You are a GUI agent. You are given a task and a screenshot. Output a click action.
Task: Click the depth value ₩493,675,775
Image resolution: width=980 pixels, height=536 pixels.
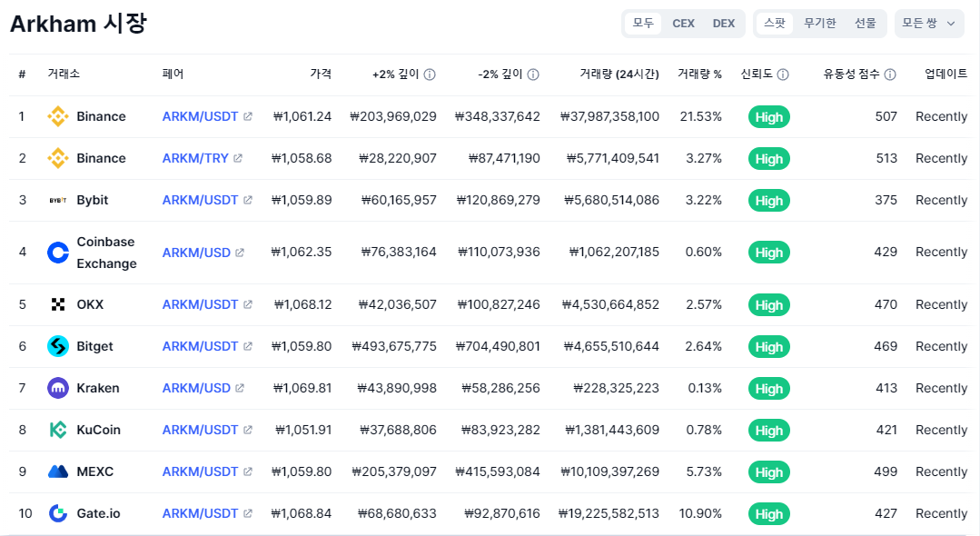pyautogui.click(x=394, y=346)
